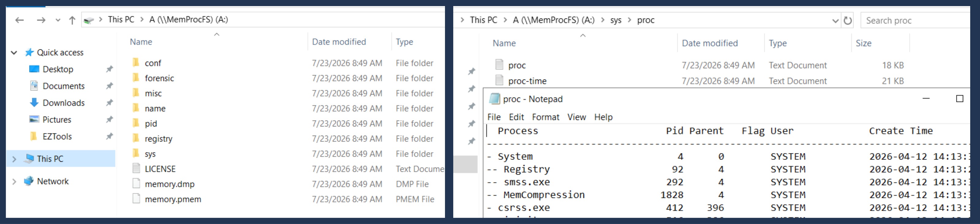Select the LICENSE text file icon
Image resolution: width=980 pixels, height=224 pixels.
(136, 168)
